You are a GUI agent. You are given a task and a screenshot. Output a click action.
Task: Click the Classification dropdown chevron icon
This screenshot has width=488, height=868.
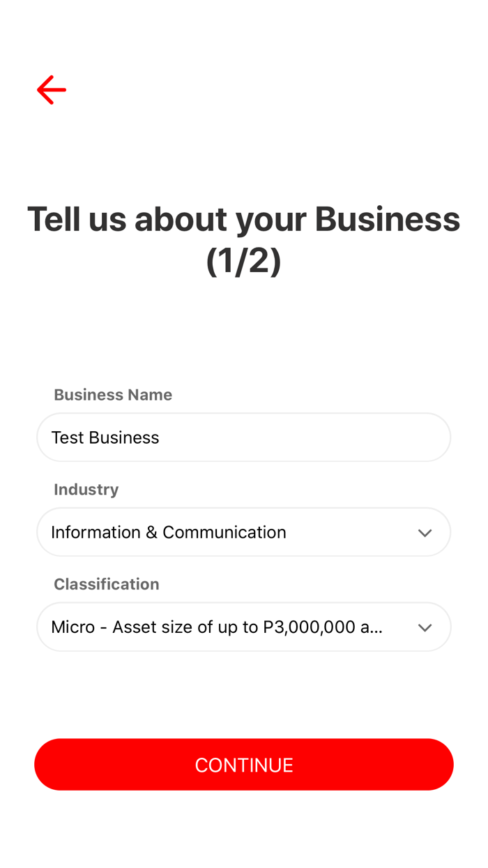pyautogui.click(x=425, y=628)
